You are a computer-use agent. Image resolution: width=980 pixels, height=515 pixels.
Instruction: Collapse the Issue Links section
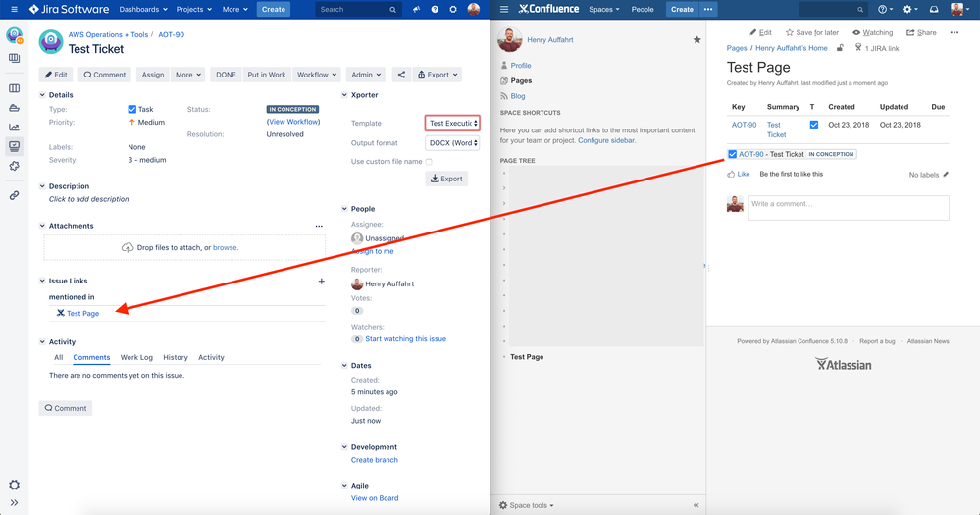coord(42,281)
